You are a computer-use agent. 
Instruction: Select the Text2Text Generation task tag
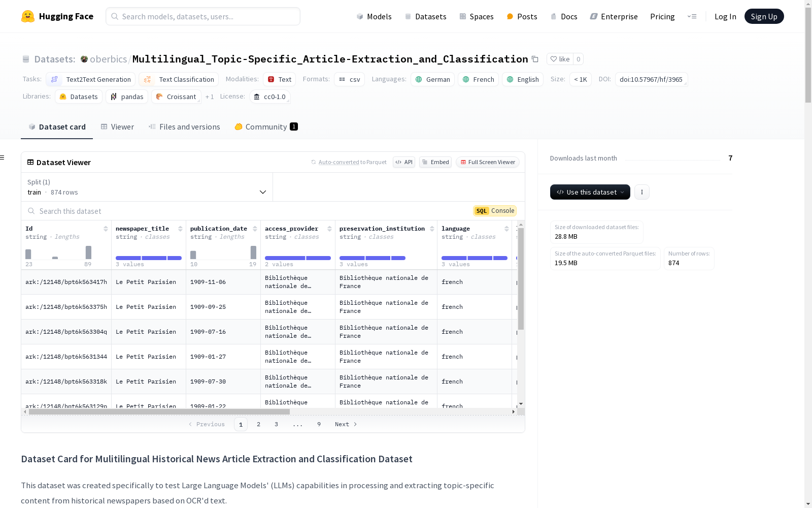[91, 79]
